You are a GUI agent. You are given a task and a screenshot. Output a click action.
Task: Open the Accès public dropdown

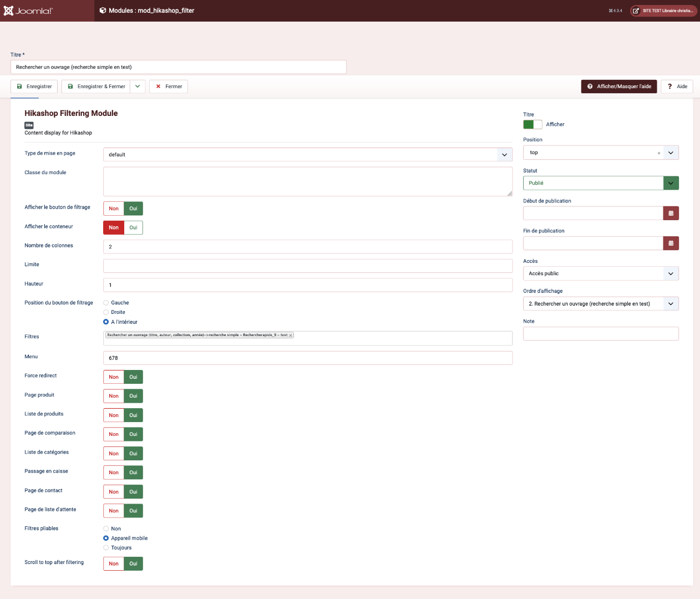pos(601,273)
